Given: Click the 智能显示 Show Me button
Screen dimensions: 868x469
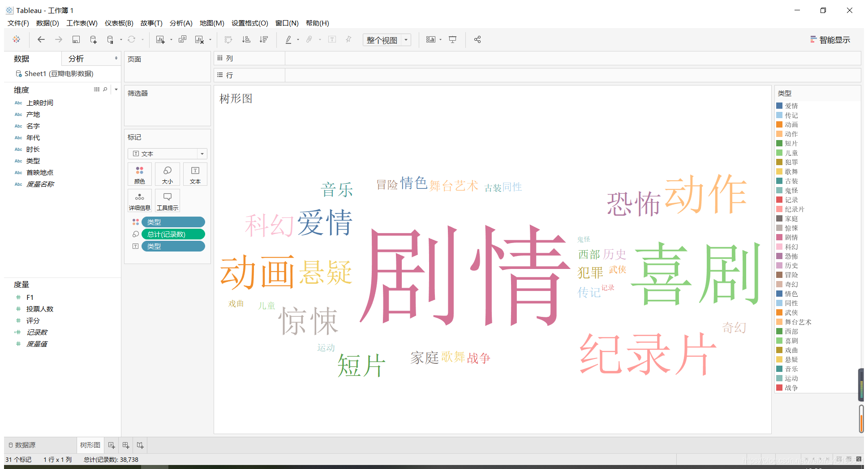Looking at the screenshot, I should click(830, 40).
